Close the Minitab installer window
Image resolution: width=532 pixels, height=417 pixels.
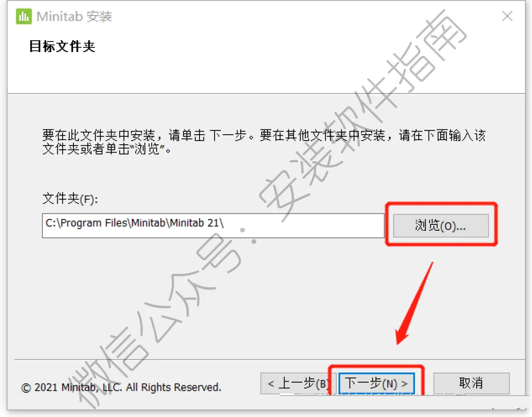507,16
